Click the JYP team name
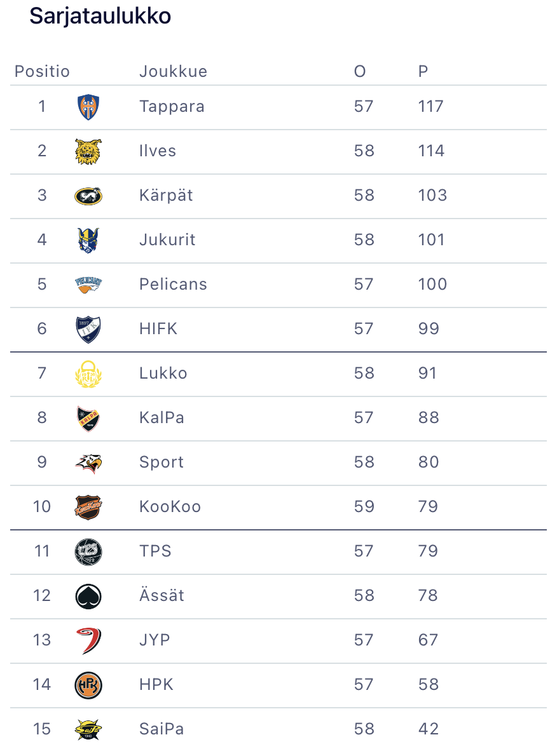The height and width of the screenshot is (756, 557). (x=155, y=640)
